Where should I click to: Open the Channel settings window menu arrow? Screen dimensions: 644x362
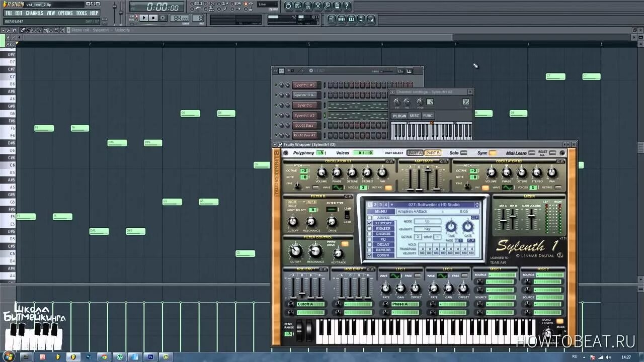(x=393, y=92)
